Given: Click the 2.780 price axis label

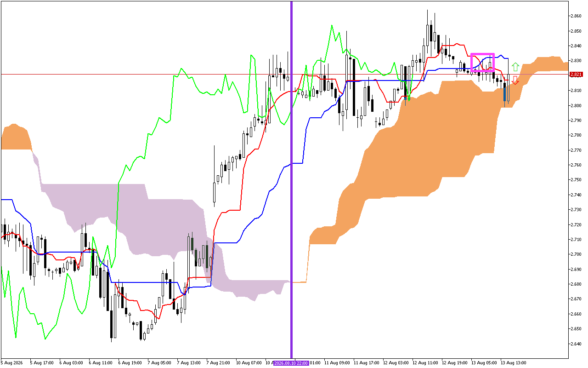Looking at the screenshot, I should pyautogui.click(x=576, y=135).
